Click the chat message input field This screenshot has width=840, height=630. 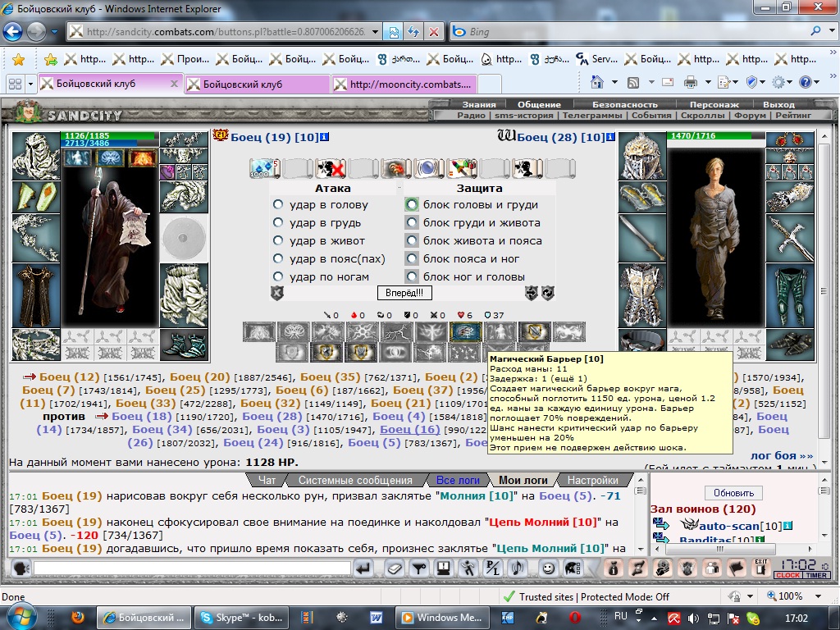tap(192, 568)
